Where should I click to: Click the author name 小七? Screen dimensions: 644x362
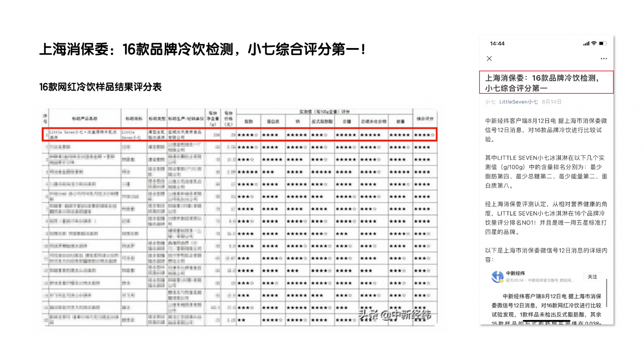490,102
